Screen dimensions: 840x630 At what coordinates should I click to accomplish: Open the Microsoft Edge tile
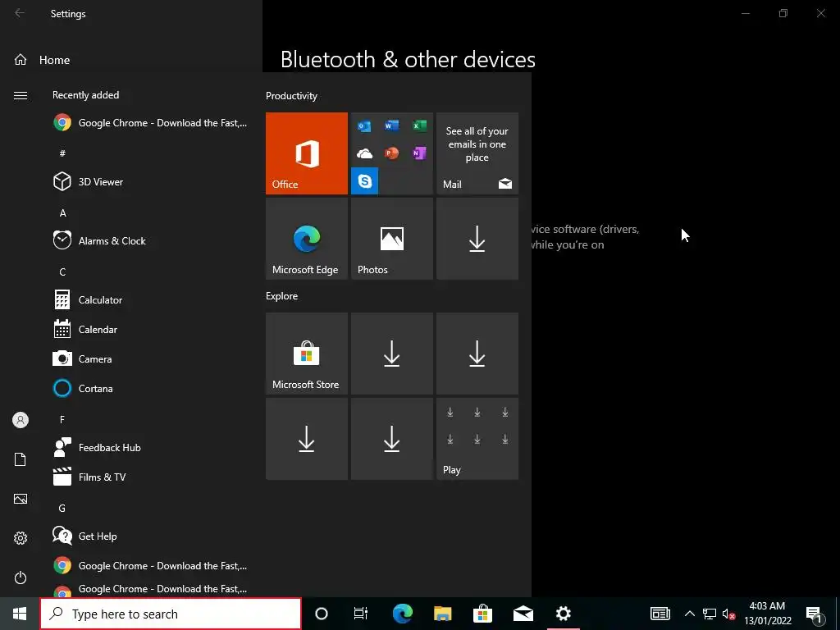click(307, 239)
